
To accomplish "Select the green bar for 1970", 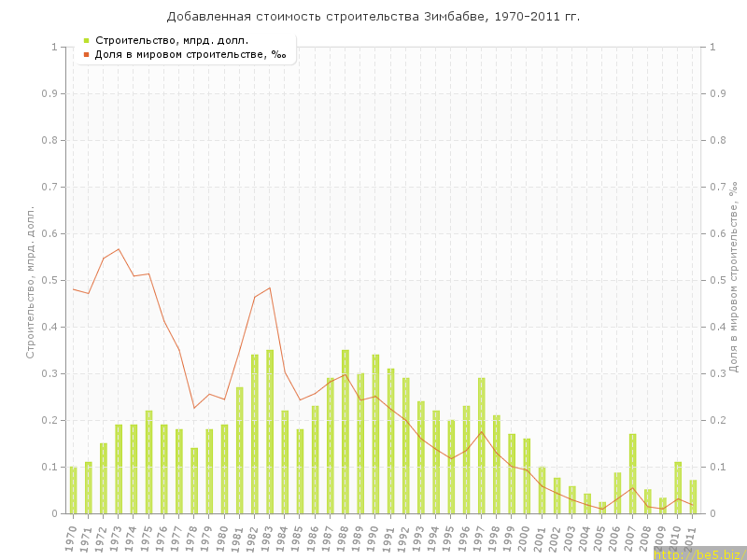I will (x=74, y=490).
